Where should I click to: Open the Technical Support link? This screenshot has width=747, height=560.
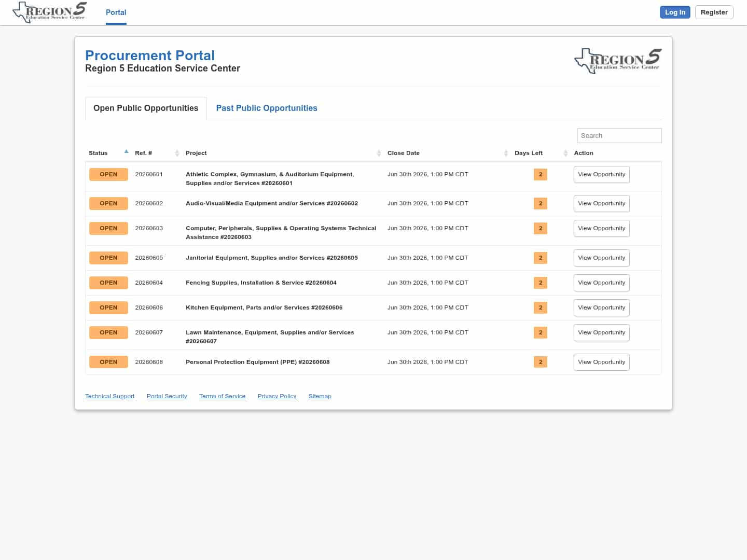tap(110, 396)
